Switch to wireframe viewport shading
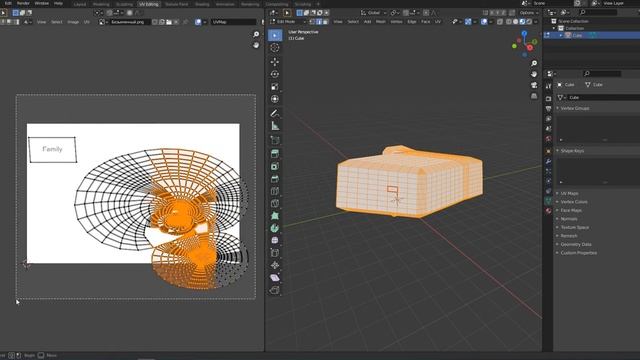 [x=509, y=22]
